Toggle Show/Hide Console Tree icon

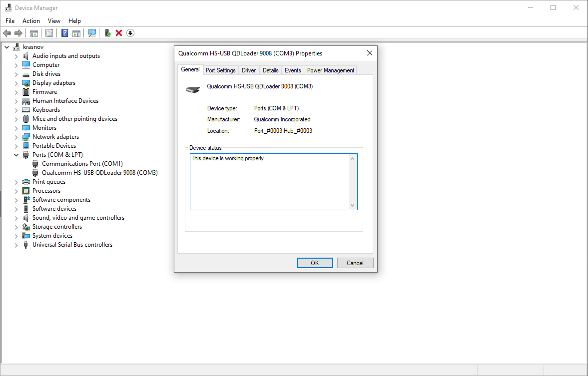click(34, 33)
